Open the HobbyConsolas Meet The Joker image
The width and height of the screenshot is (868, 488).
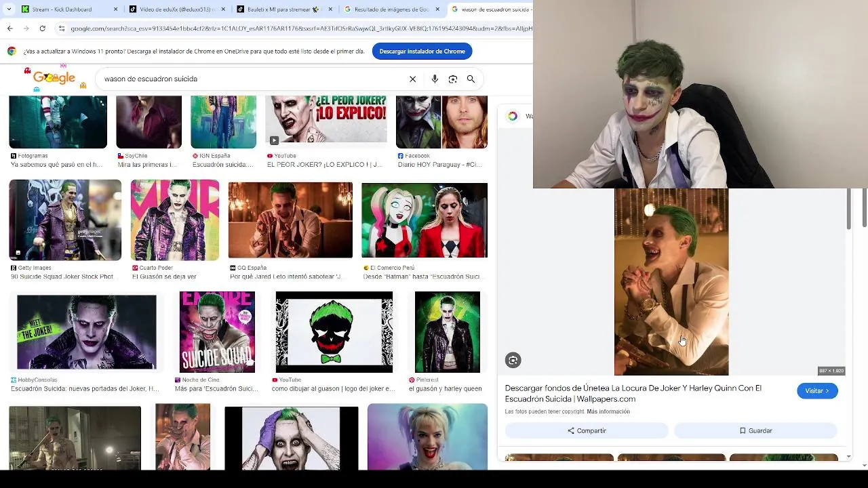tap(87, 332)
